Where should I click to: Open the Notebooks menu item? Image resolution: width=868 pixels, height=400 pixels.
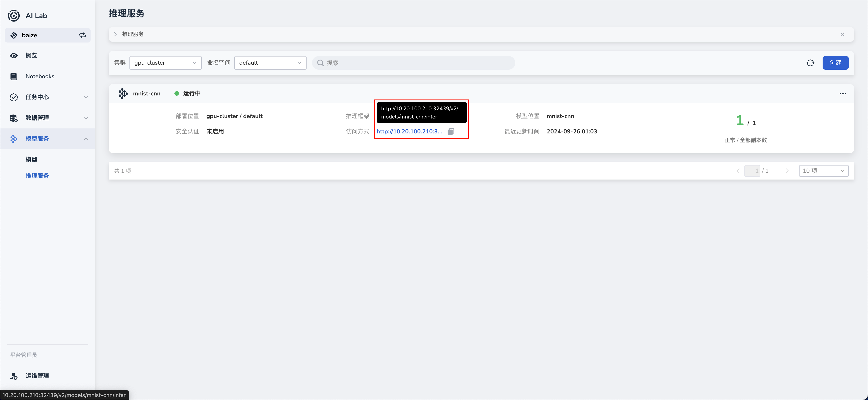pos(47,77)
